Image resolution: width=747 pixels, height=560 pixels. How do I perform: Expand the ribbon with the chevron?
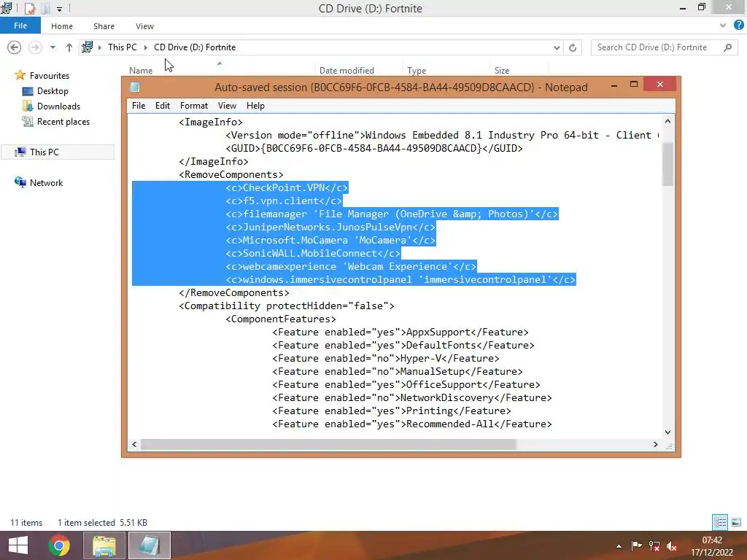pyautogui.click(x=723, y=26)
